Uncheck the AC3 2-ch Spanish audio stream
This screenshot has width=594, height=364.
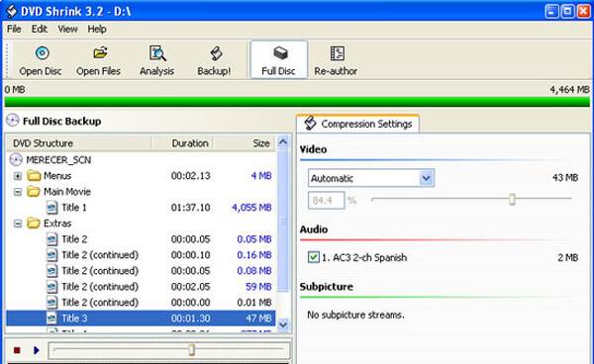313,257
